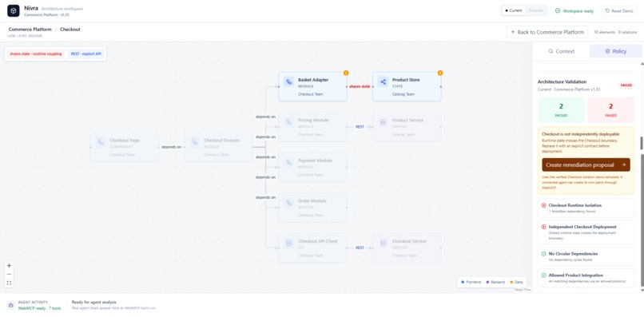The image size is (644, 317).
Task: Click the 10 elements 9 relations count
Action: [x=615, y=32]
